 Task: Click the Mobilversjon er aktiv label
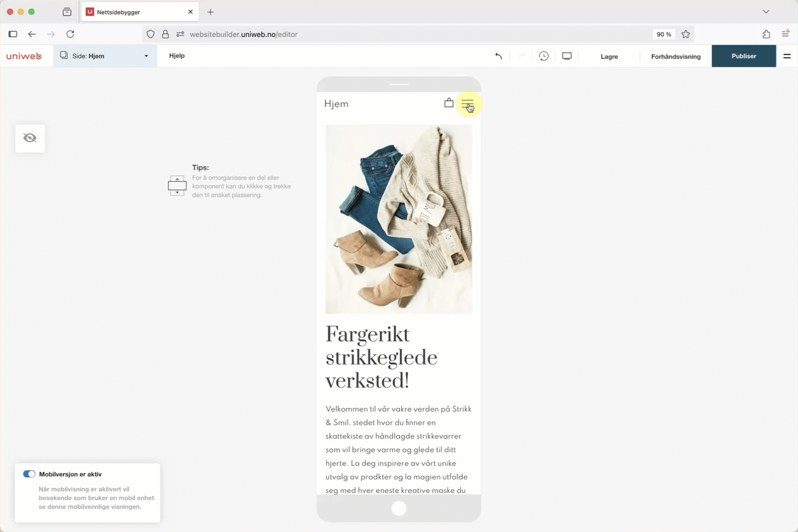(70, 474)
